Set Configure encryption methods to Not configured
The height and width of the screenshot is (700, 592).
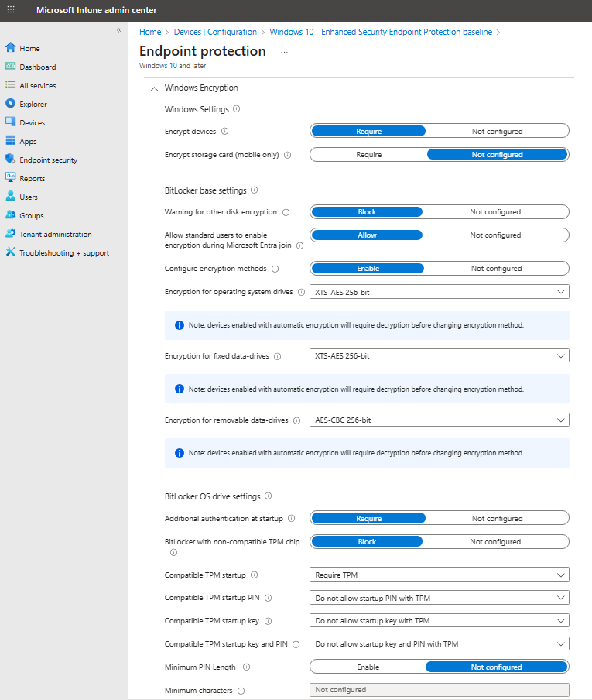pos(496,268)
